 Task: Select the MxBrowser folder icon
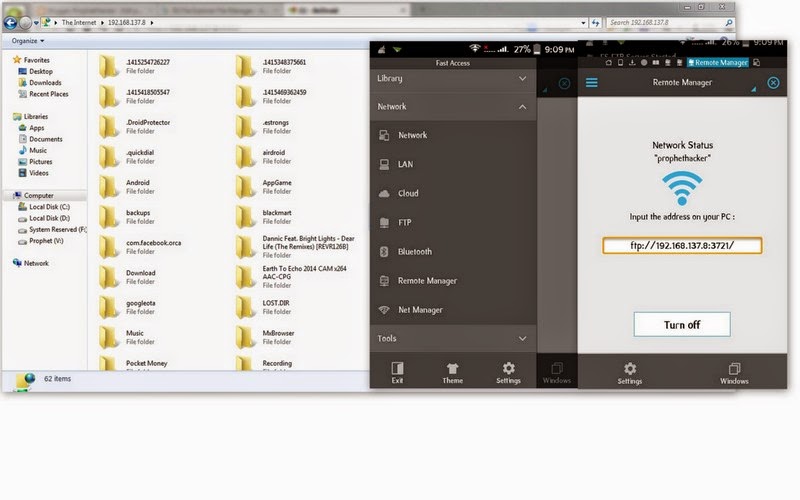click(x=245, y=337)
